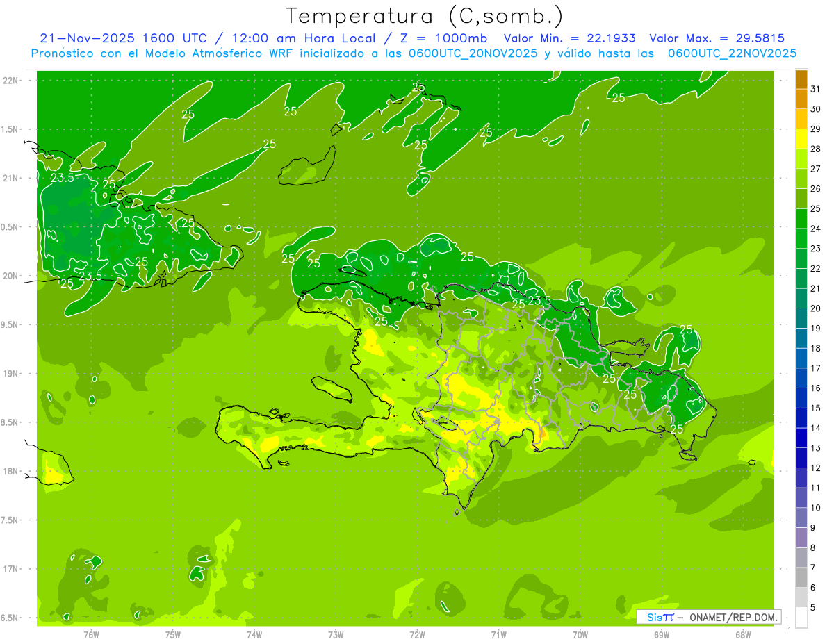
Task: Click the '71W' longitude axis label
Action: [498, 634]
